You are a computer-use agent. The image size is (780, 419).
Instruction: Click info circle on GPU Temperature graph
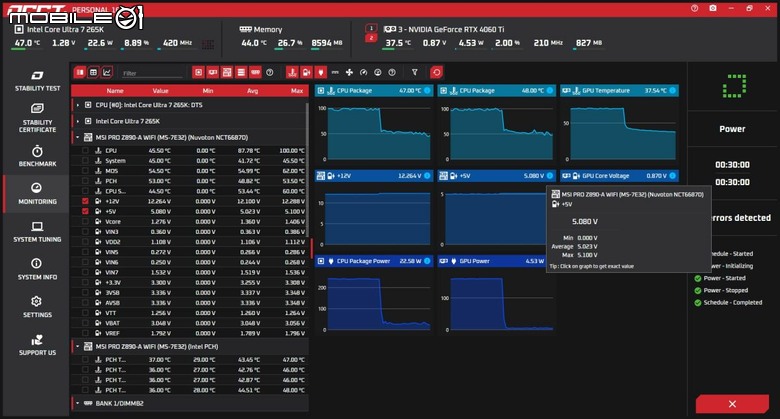point(673,91)
